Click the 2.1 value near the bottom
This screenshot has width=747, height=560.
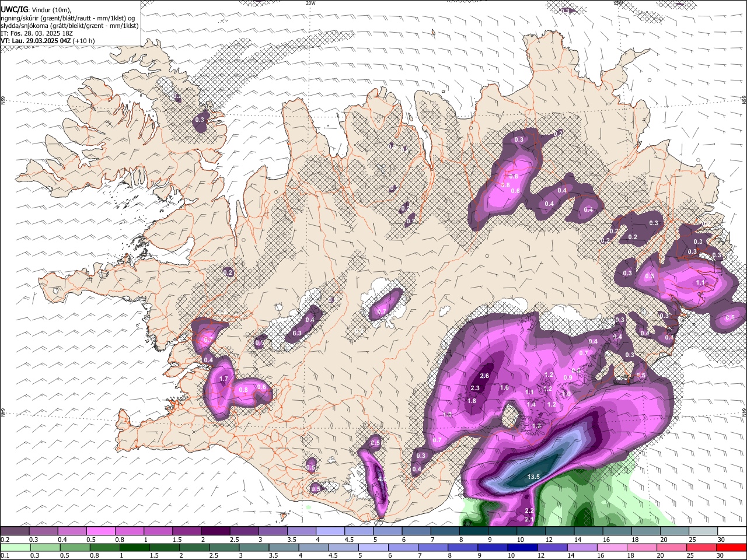[x=529, y=519]
